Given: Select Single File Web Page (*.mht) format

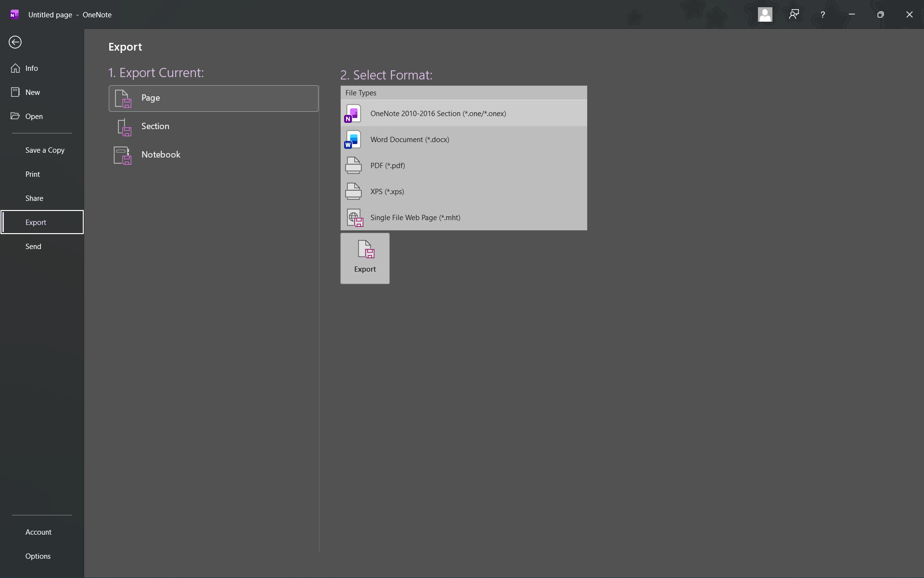Looking at the screenshot, I should pos(464,218).
